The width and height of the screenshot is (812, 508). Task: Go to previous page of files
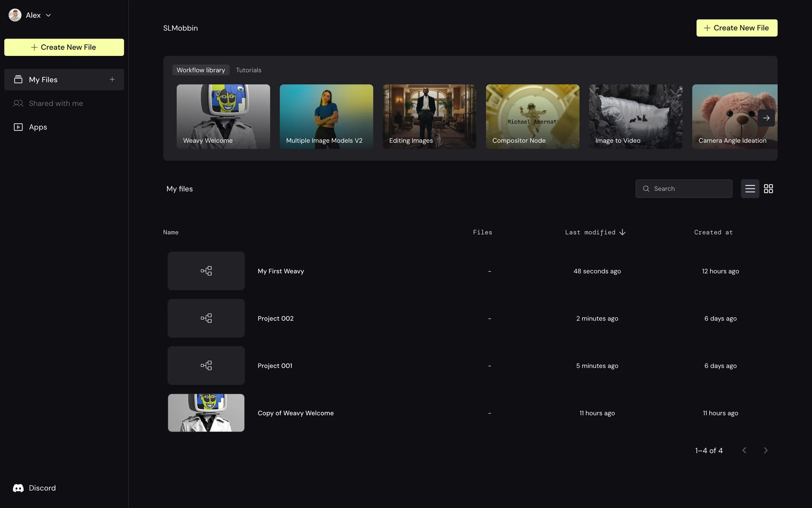(744, 450)
